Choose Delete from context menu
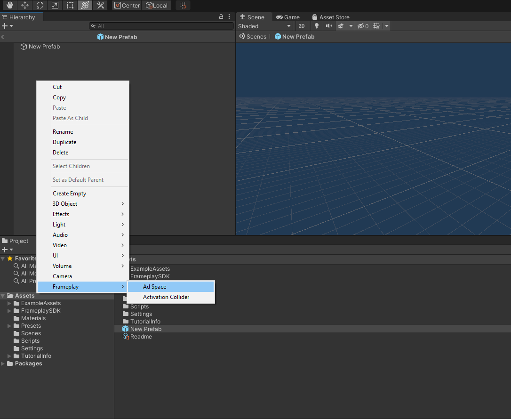 (x=83, y=153)
